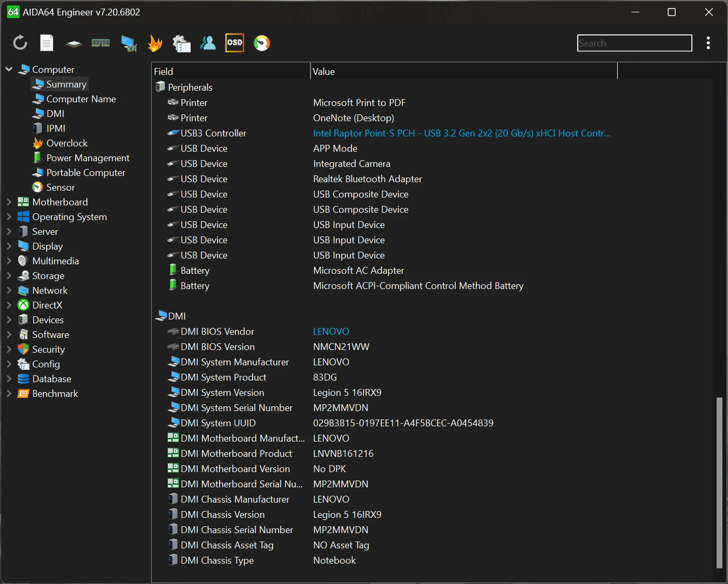Launch the flame stability test icon
This screenshot has height=584, width=728.
tap(155, 43)
